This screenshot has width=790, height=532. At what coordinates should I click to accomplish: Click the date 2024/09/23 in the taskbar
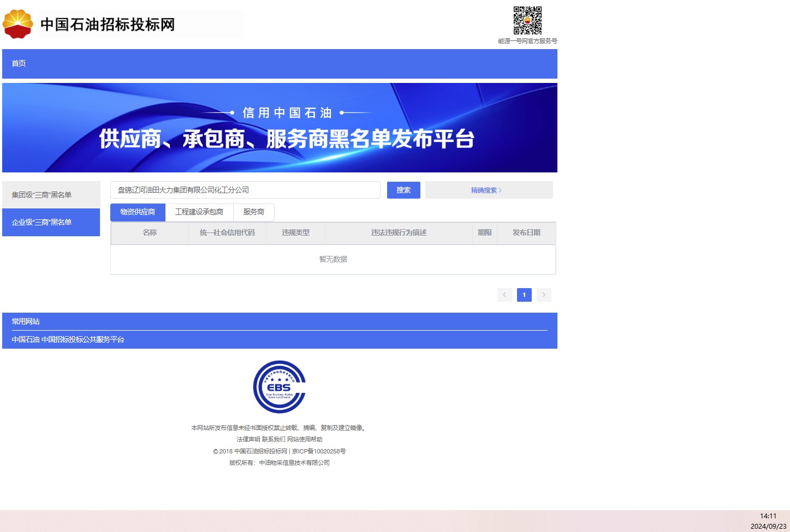tap(768, 526)
